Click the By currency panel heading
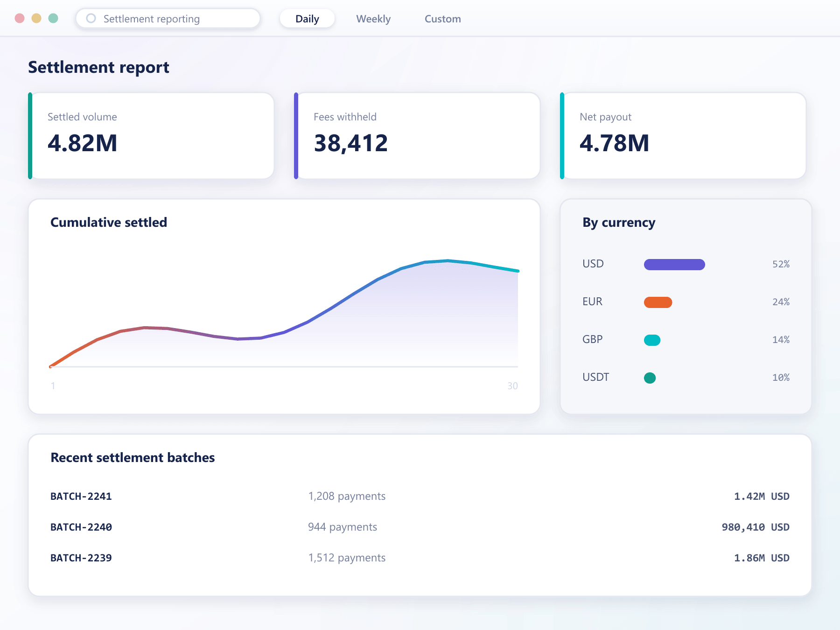Screen dimensions: 840x630 pyautogui.click(x=619, y=223)
